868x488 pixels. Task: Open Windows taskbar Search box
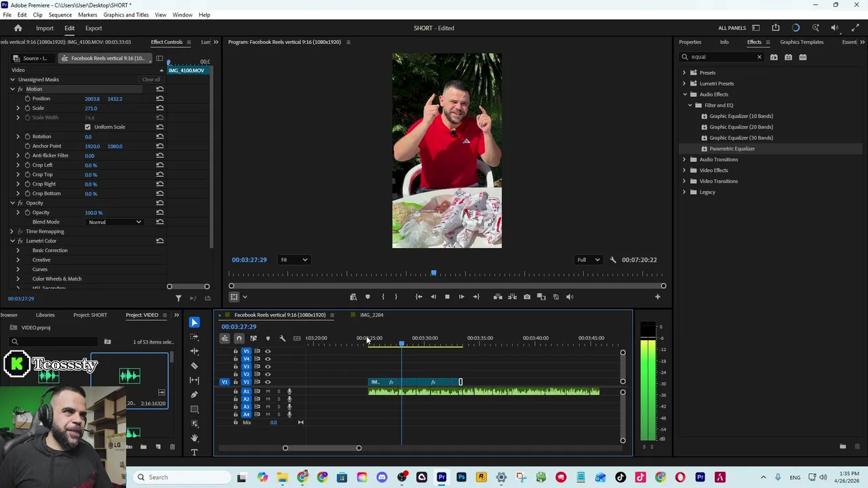pyautogui.click(x=181, y=477)
